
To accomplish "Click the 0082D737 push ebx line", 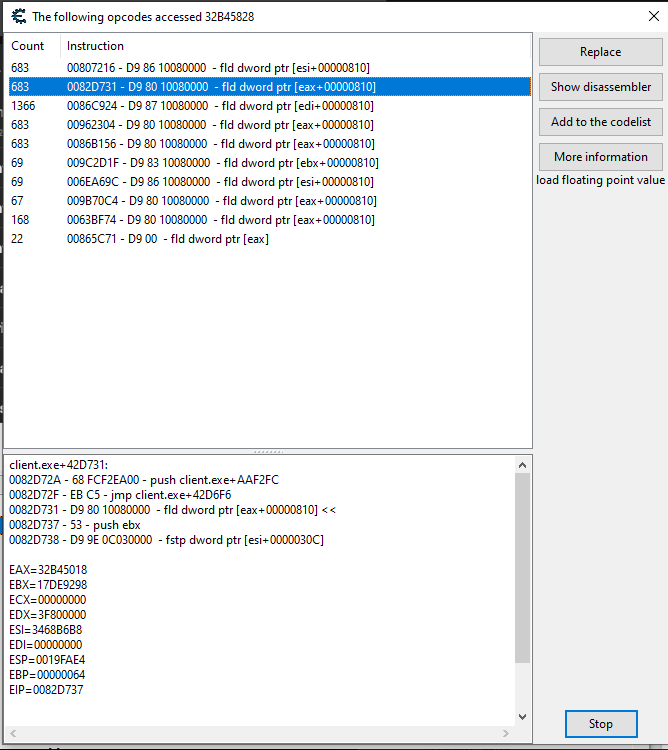I will (x=75, y=525).
